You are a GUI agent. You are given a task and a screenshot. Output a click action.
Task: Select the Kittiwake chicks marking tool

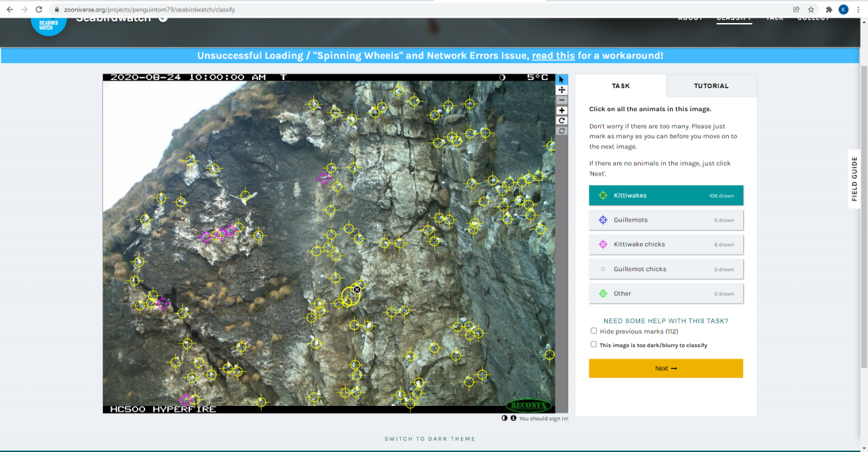coord(666,244)
